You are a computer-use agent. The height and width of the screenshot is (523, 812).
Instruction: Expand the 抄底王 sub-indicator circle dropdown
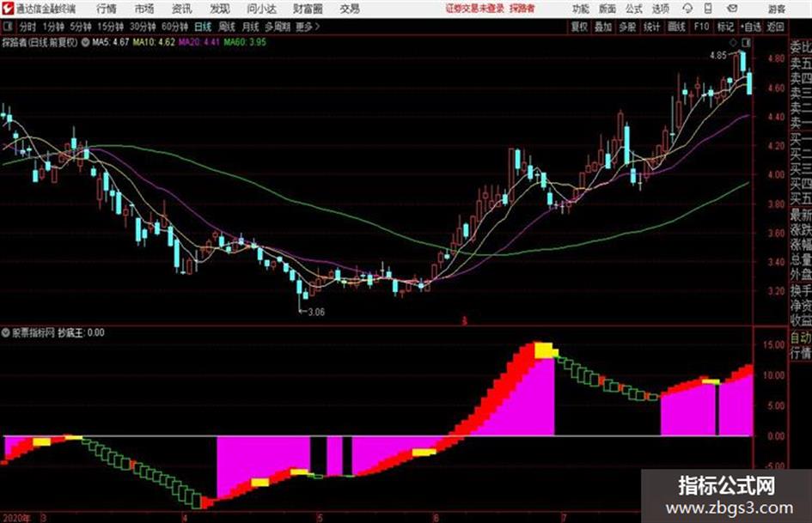point(6,332)
